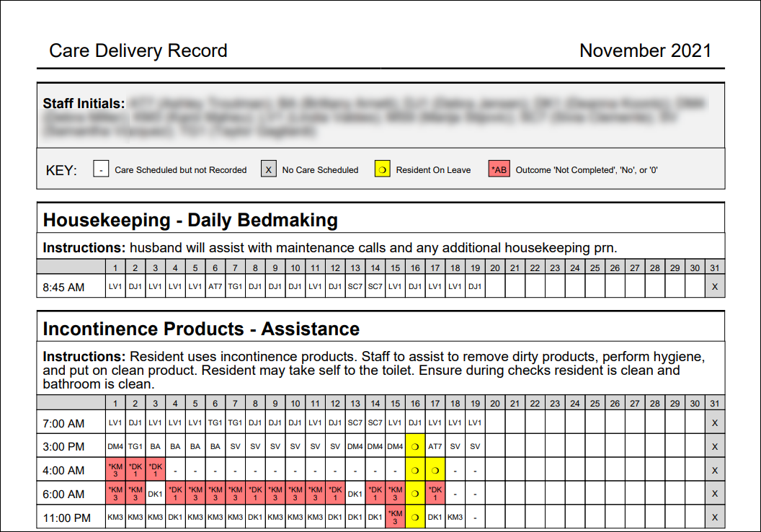This screenshot has width=761, height=532.
Task: Click the X cell ending the 7:00 AM row
Action: point(715,422)
